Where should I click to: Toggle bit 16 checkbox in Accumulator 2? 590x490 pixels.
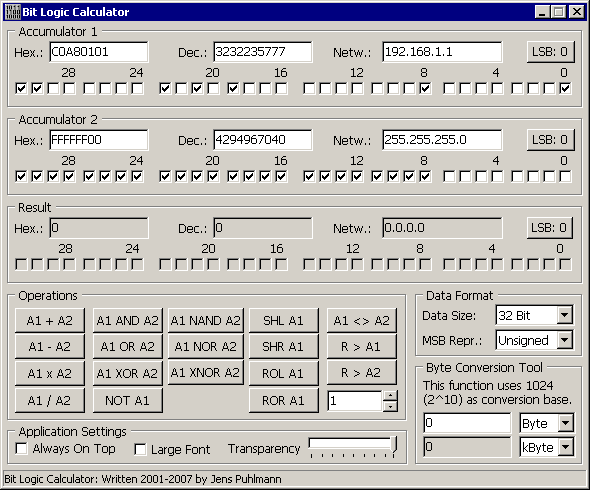pos(281,176)
